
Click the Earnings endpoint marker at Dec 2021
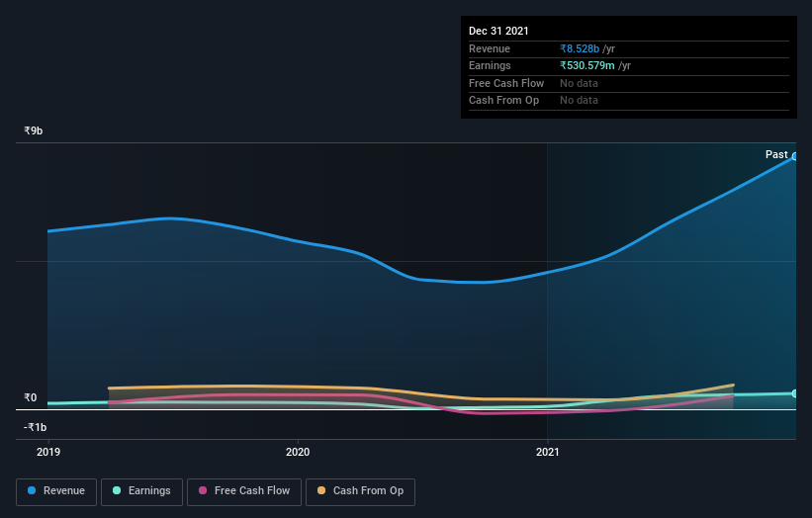794,393
